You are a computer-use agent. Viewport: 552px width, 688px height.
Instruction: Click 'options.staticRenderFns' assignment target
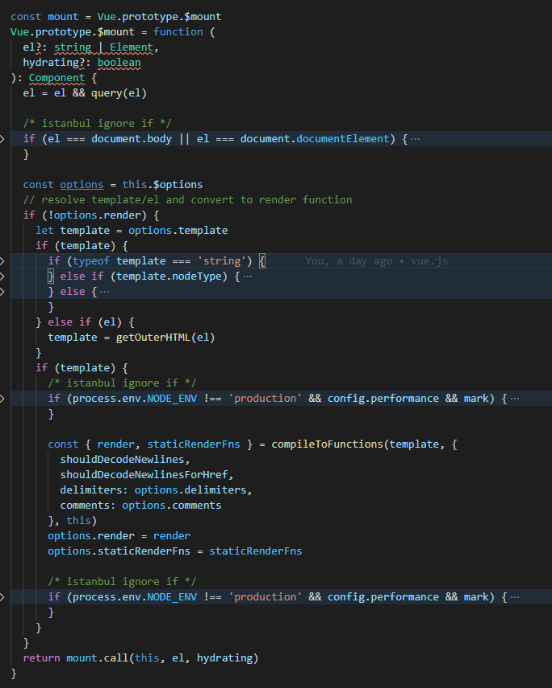119,551
